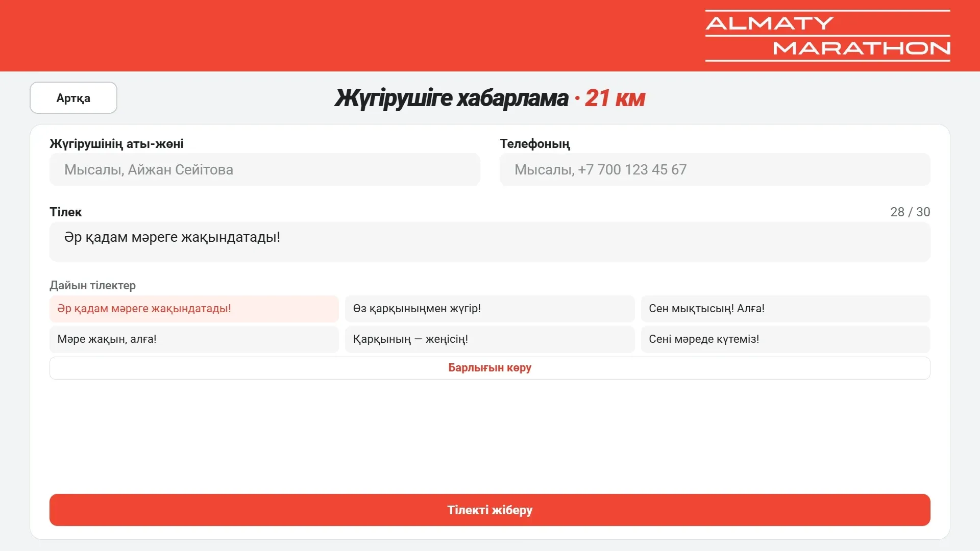980x551 pixels.
Task: Click the Тілек field label
Action: 65,212
